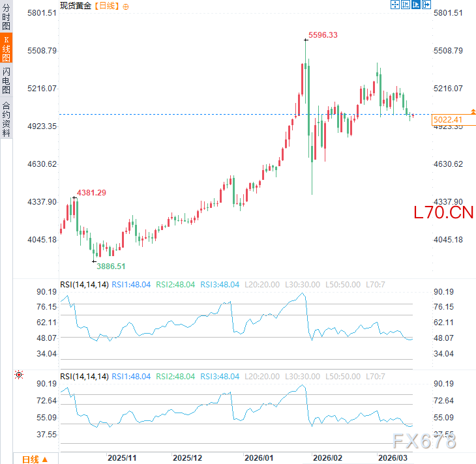Switch to the 分时图 tab

(x=6, y=18)
